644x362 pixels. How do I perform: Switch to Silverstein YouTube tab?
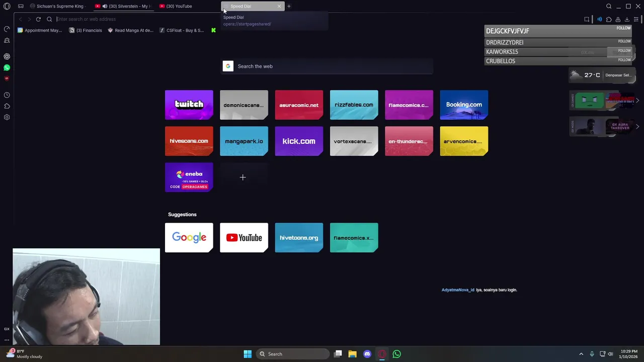(x=123, y=6)
